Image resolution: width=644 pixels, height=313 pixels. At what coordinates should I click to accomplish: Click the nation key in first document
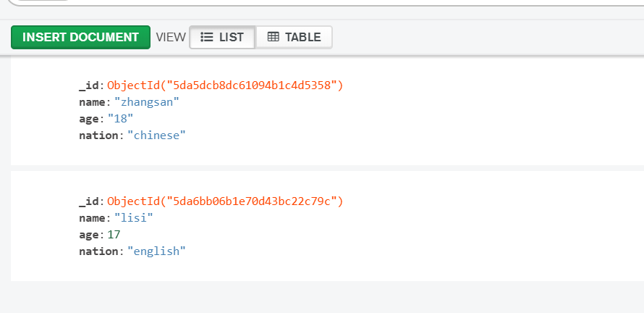[100, 135]
